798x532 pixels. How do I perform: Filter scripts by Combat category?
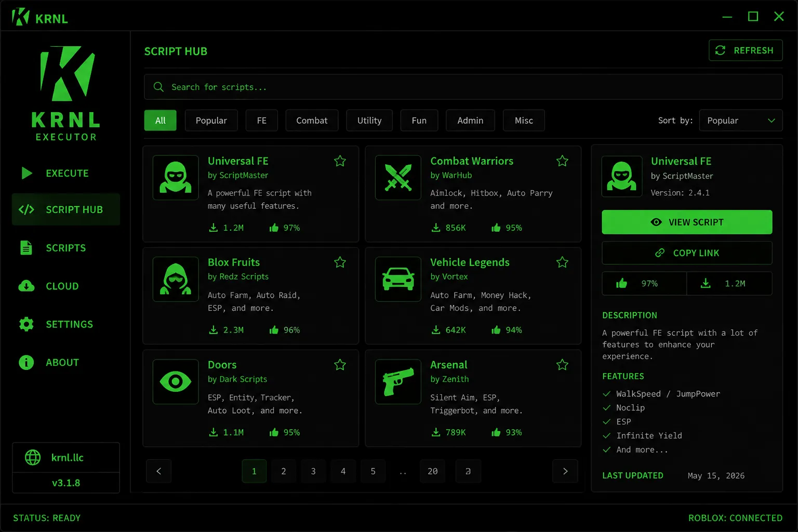click(x=312, y=121)
